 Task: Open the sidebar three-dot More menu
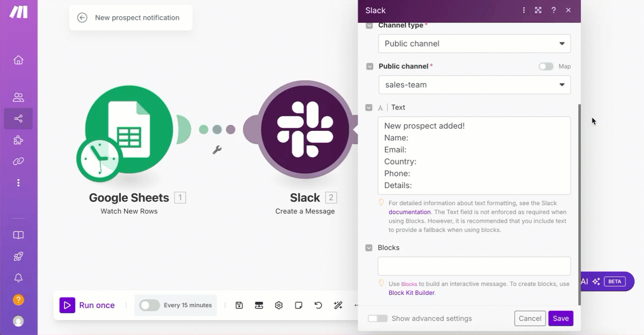click(x=18, y=183)
